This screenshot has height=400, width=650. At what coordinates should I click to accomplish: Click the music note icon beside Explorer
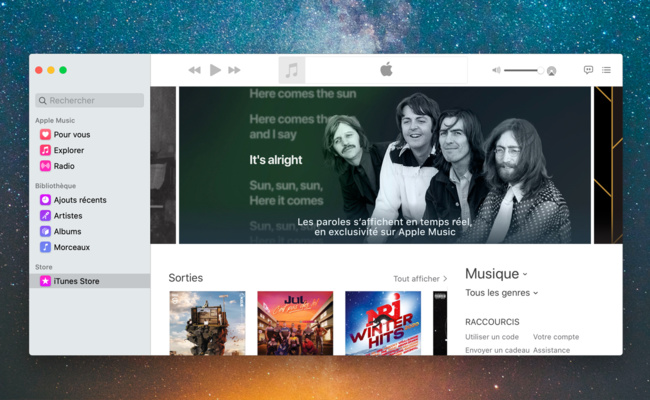45,150
